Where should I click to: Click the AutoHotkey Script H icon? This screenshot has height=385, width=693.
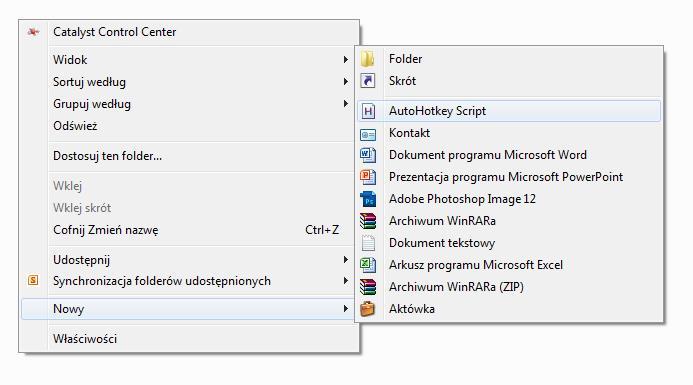pyautogui.click(x=368, y=111)
